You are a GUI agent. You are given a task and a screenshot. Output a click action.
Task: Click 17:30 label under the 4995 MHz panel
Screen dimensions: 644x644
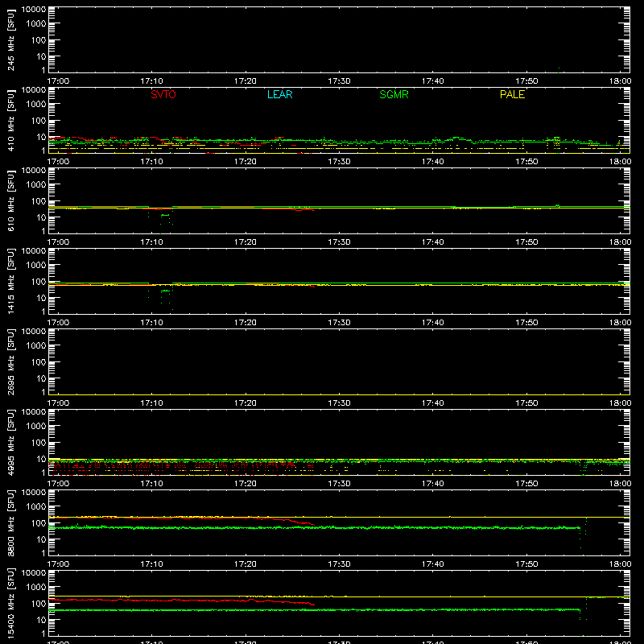[339, 484]
